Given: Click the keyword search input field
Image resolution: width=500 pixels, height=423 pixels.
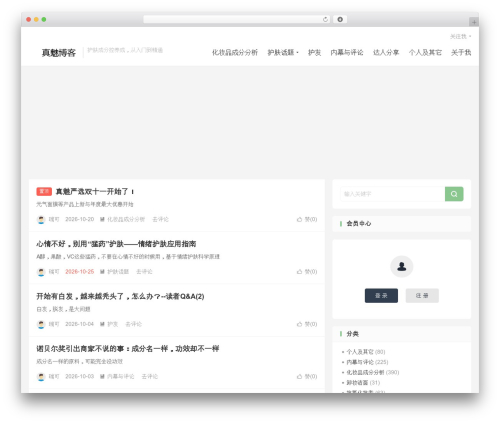Looking at the screenshot, I should 392,194.
